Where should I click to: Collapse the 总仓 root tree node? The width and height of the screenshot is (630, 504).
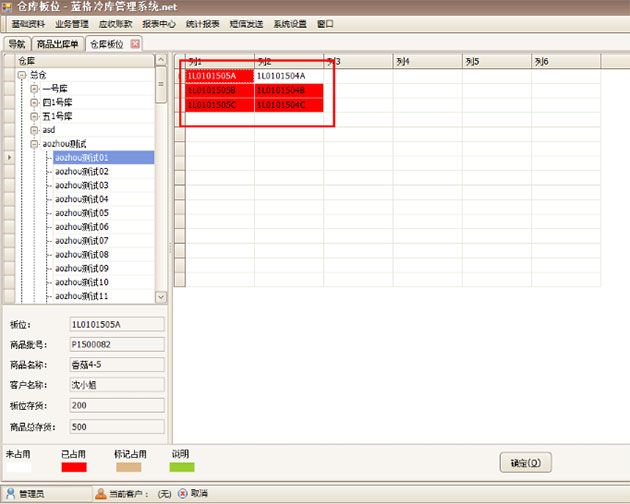[x=21, y=75]
